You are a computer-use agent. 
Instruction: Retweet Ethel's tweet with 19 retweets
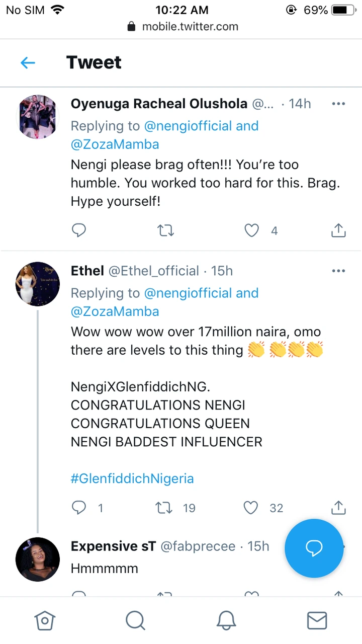pos(165,508)
